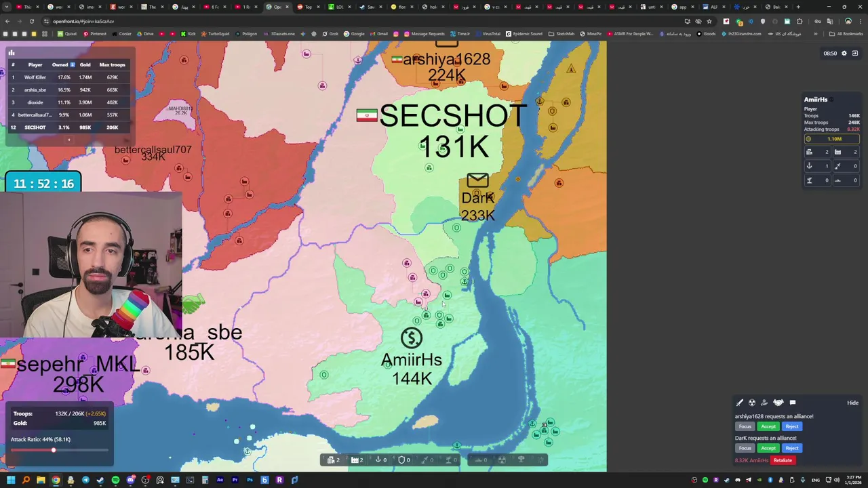Accept arshiya1628's alliance request
Image resolution: width=868 pixels, height=488 pixels.
[768, 426]
